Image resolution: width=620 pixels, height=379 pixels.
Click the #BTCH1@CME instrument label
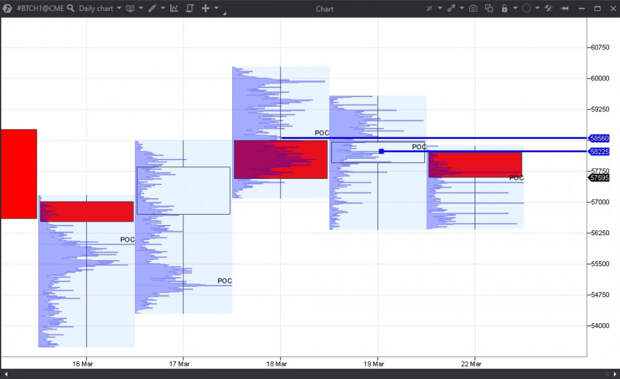pyautogui.click(x=40, y=8)
